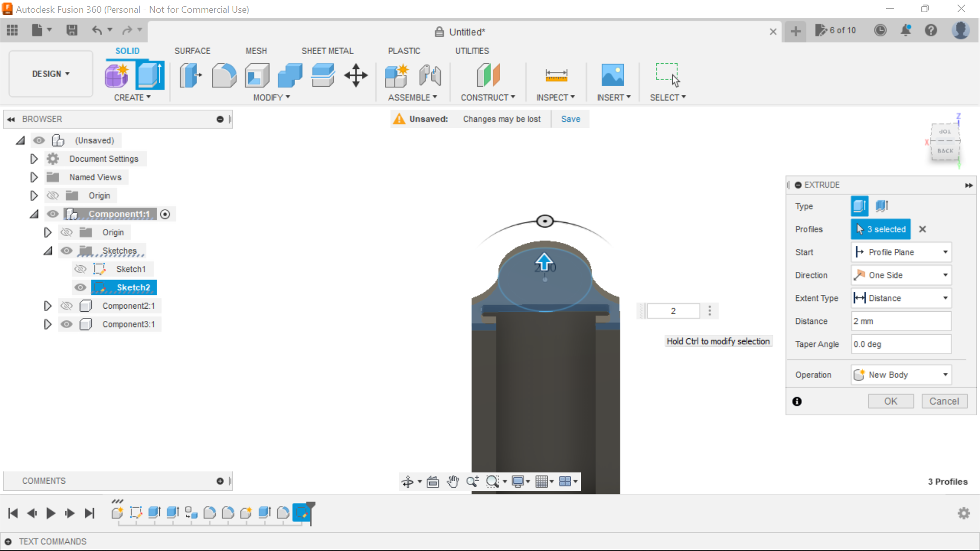Screen dimensions: 980x551
Task: Select the Press Pull tool
Action: pyautogui.click(x=190, y=75)
